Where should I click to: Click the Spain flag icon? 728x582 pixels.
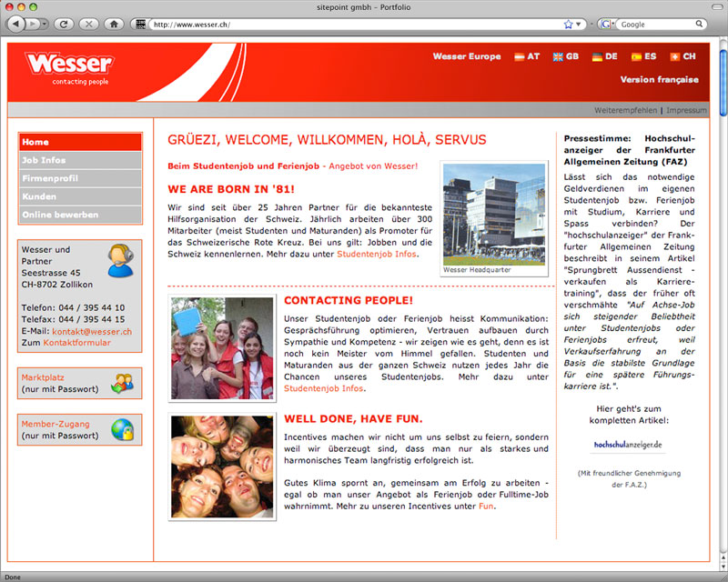coord(636,56)
